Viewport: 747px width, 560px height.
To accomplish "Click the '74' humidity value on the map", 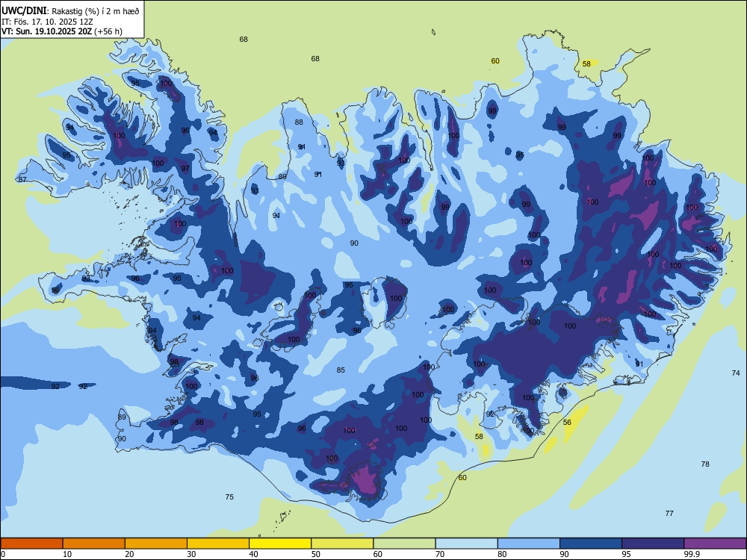I will 736,373.
